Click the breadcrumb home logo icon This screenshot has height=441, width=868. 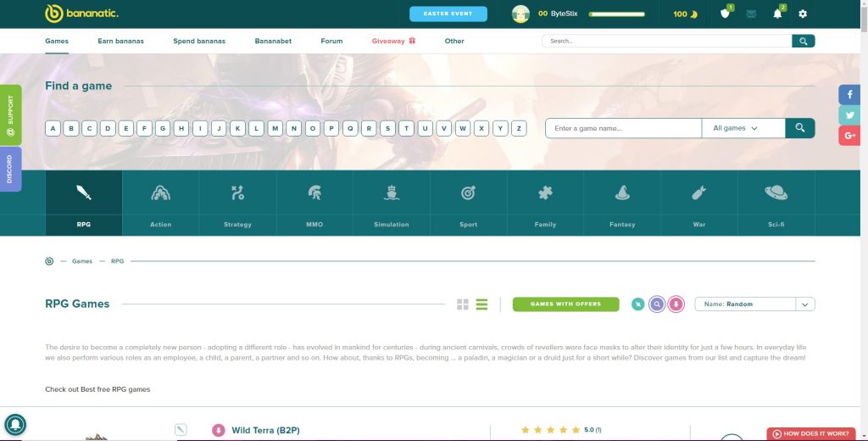pyautogui.click(x=49, y=261)
